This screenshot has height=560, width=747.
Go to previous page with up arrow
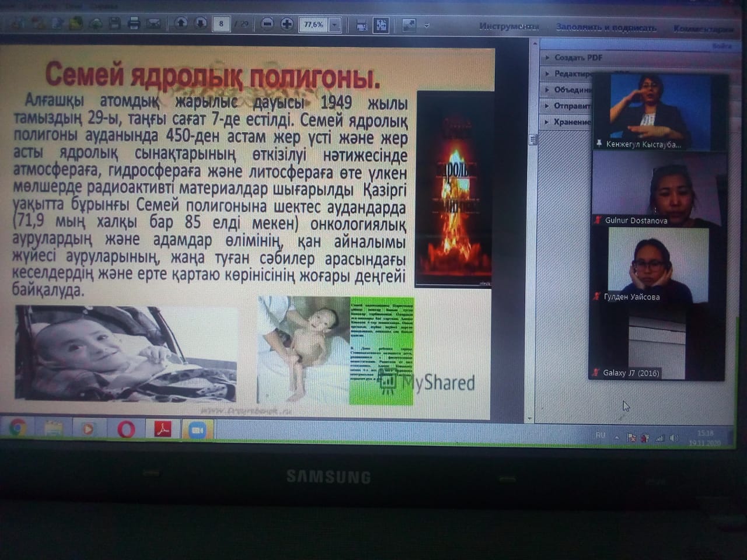(x=181, y=23)
